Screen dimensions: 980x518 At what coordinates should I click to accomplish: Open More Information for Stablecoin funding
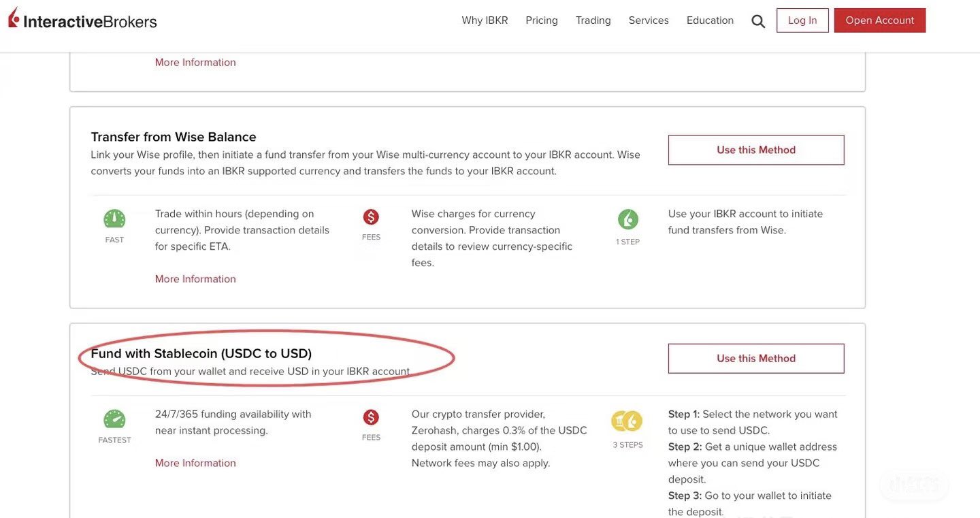pos(195,461)
